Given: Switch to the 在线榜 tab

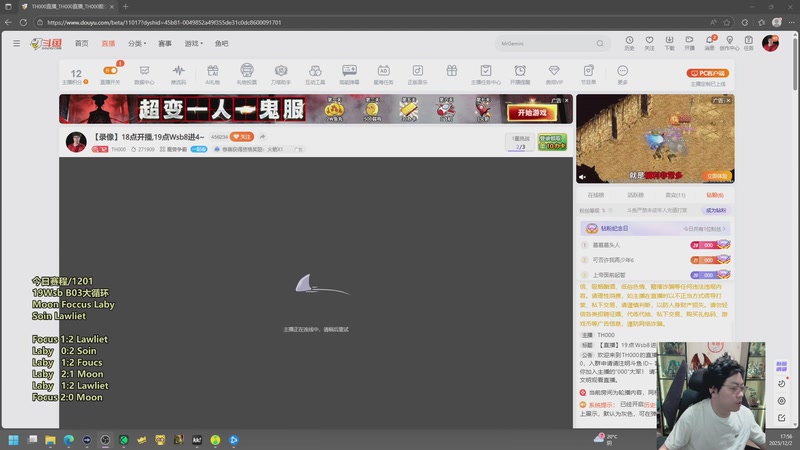Looking at the screenshot, I should [595, 195].
